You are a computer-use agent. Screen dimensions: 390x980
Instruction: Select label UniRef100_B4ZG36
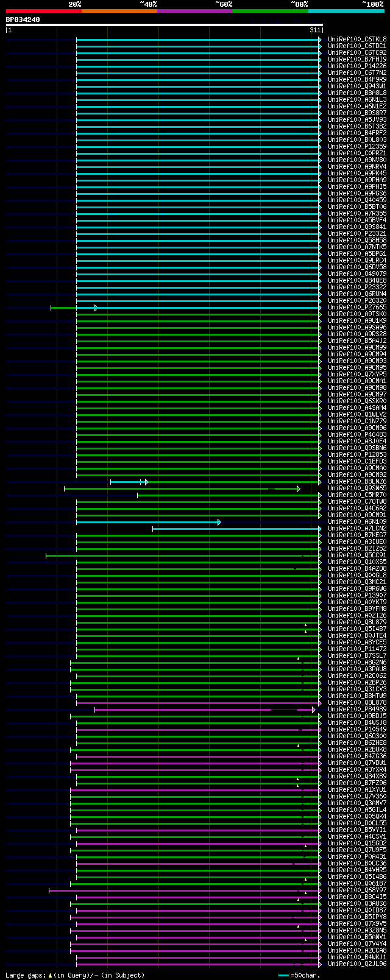point(357,756)
